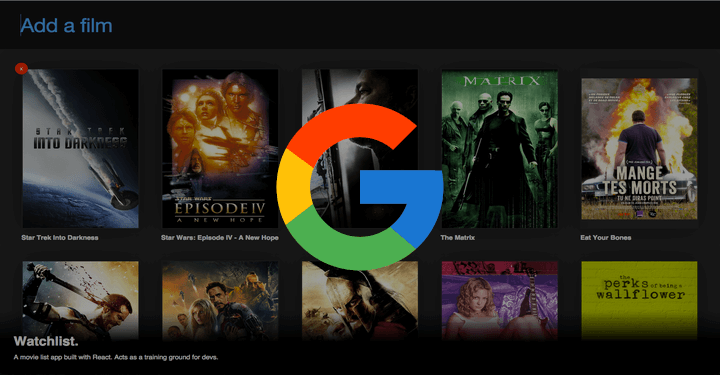Open the man's-face-in-profile poster

tap(360, 148)
